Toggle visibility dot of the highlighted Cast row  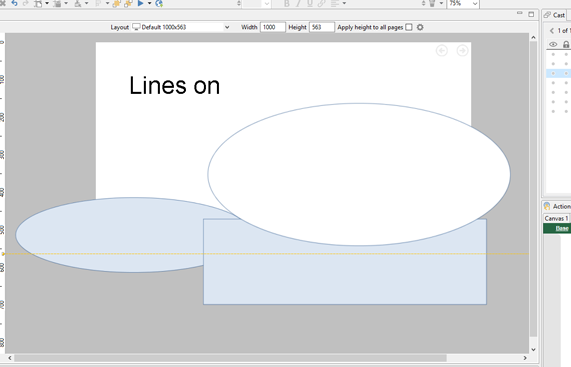coord(553,74)
